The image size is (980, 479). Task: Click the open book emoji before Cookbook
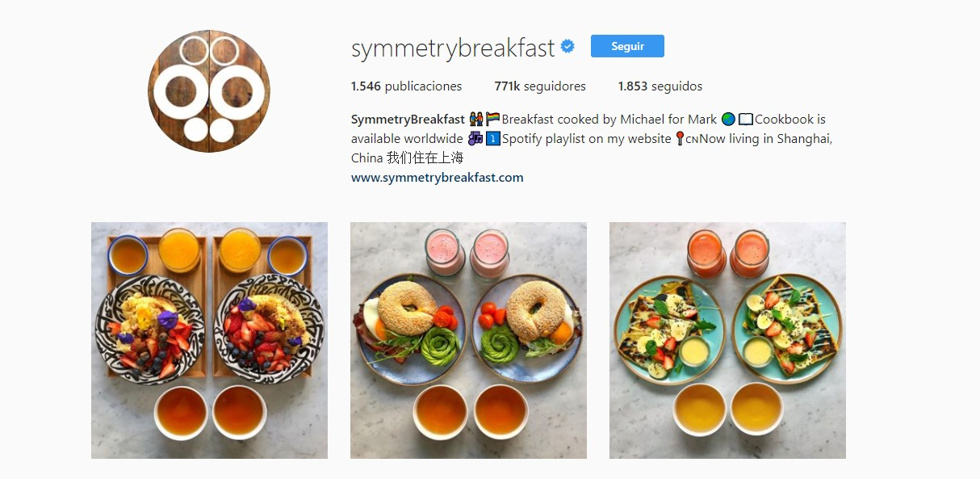[745, 120]
